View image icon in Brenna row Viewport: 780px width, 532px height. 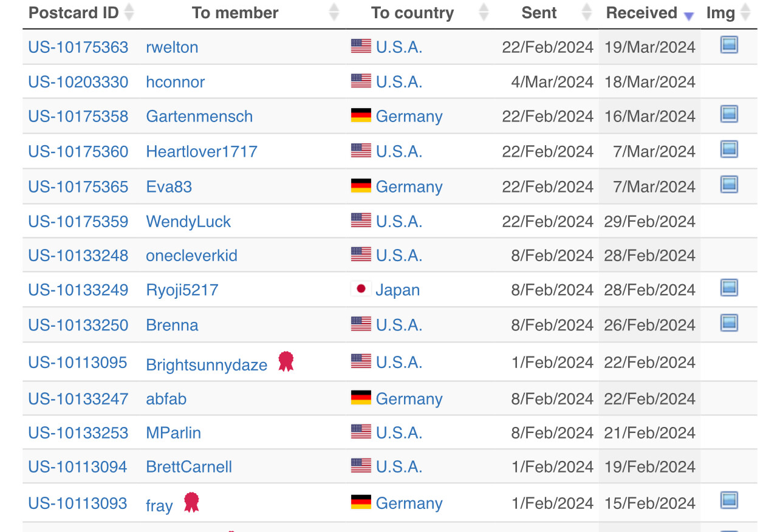729,323
